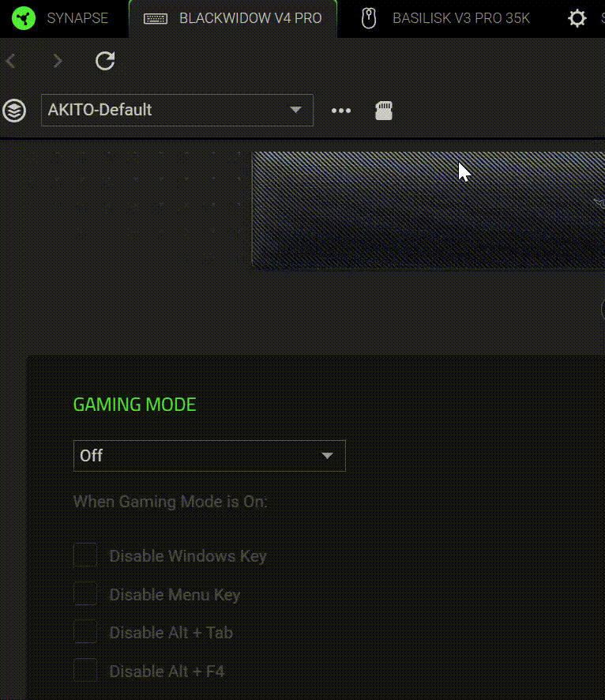
Task: Expand the Gaming Mode Off dropdown
Action: pyautogui.click(x=209, y=456)
